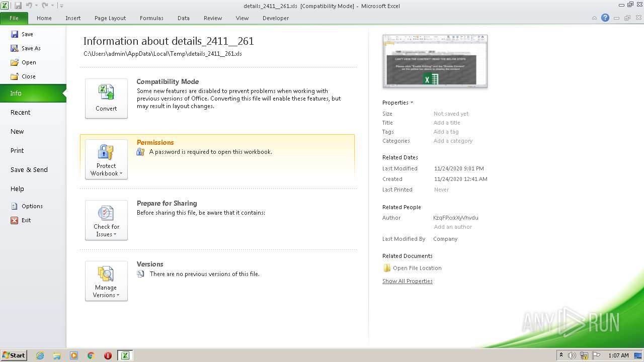Click the Created date 11/24/2020 12:41 AM
This screenshot has width=644, height=362.
point(461,179)
